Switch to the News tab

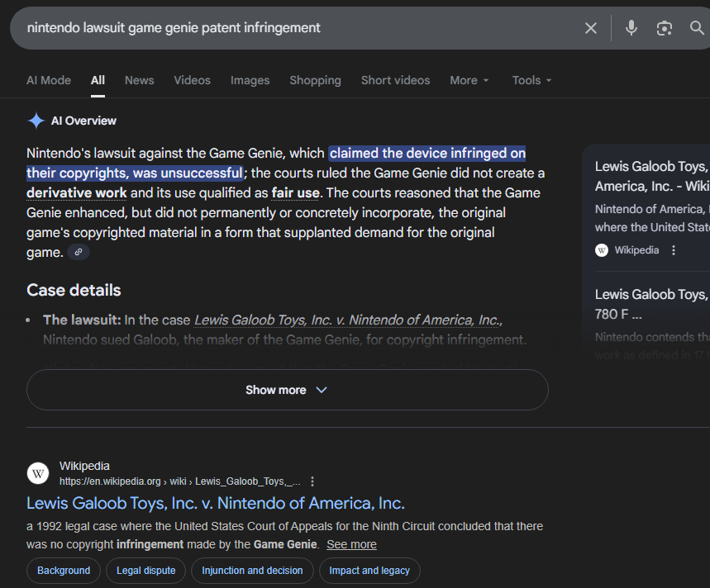(140, 80)
